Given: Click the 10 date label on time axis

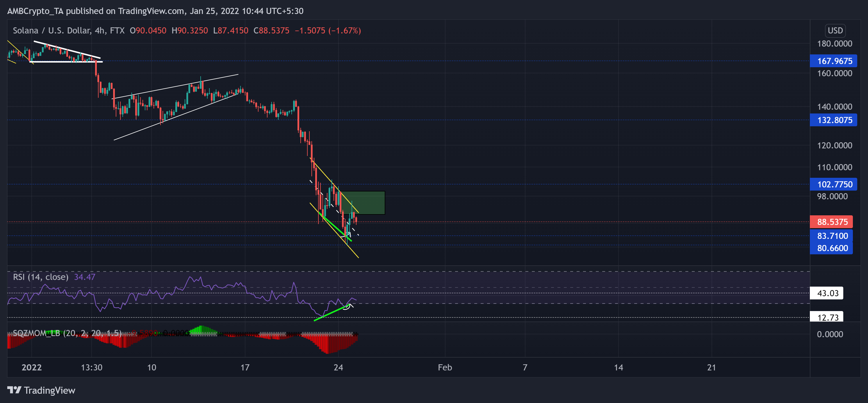Looking at the screenshot, I should coord(152,367).
